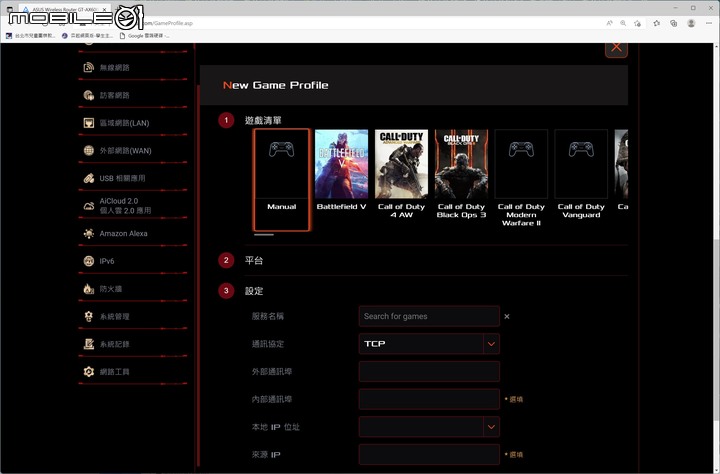Select the Battlefield V game cover
Screen dimensions: 720x474
(x=341, y=164)
